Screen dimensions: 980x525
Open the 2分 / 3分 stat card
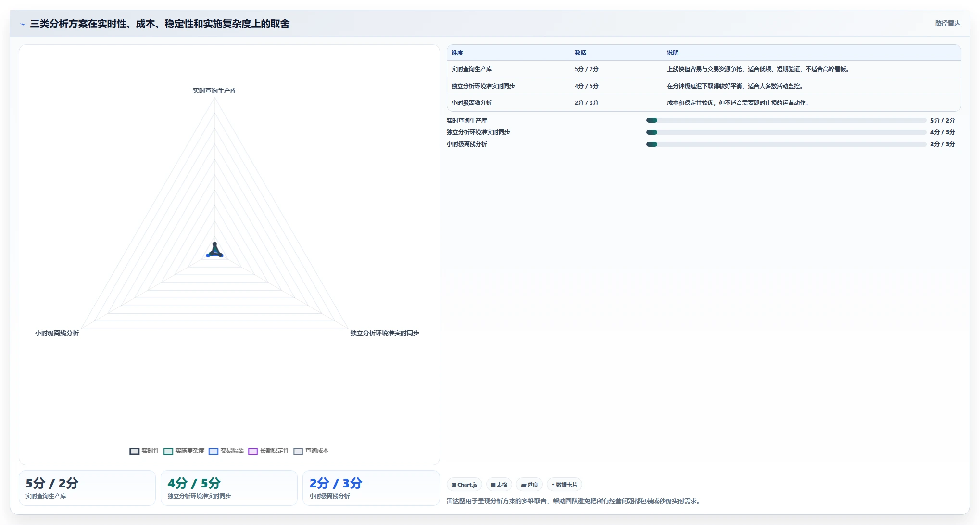pyautogui.click(x=371, y=488)
